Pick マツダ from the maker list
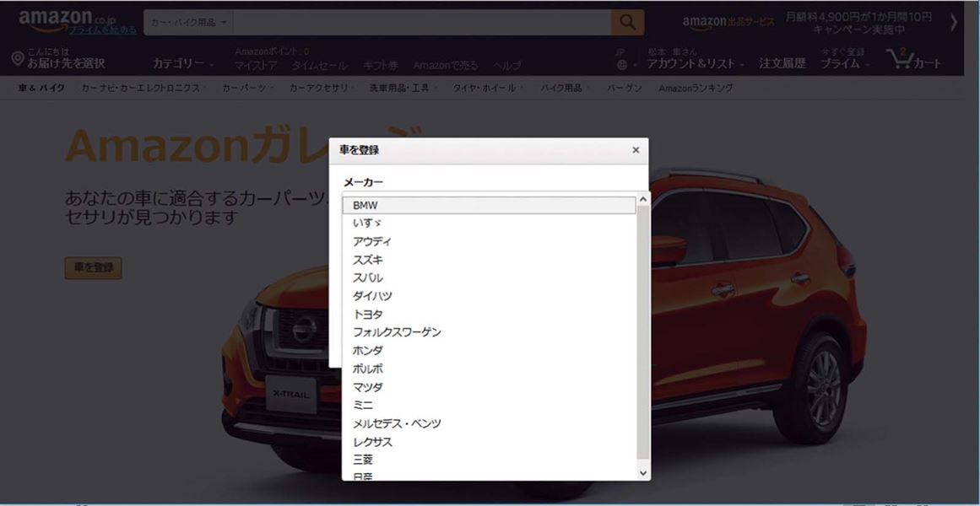980x506 pixels. click(x=489, y=387)
